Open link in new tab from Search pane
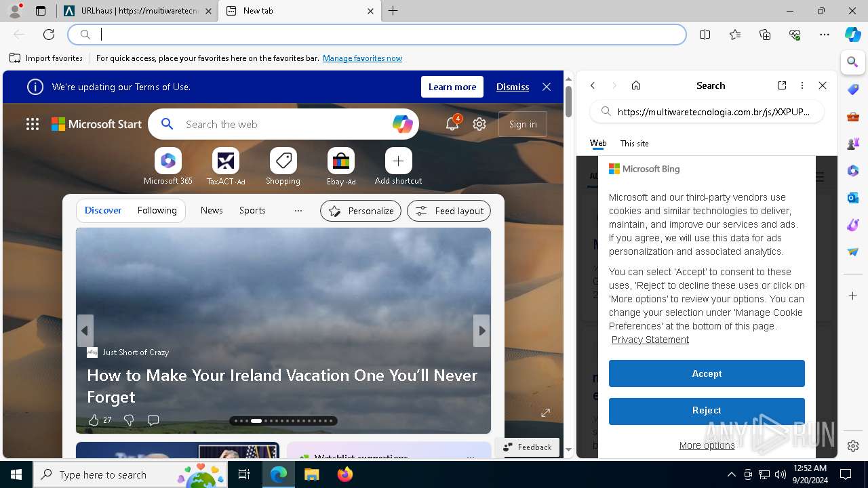Viewport: 868px width, 488px height. [x=782, y=85]
